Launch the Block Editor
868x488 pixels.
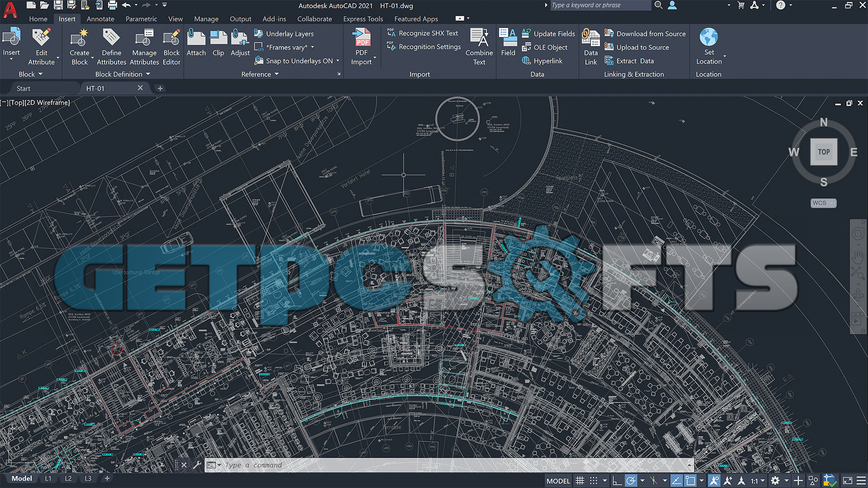pyautogui.click(x=171, y=47)
